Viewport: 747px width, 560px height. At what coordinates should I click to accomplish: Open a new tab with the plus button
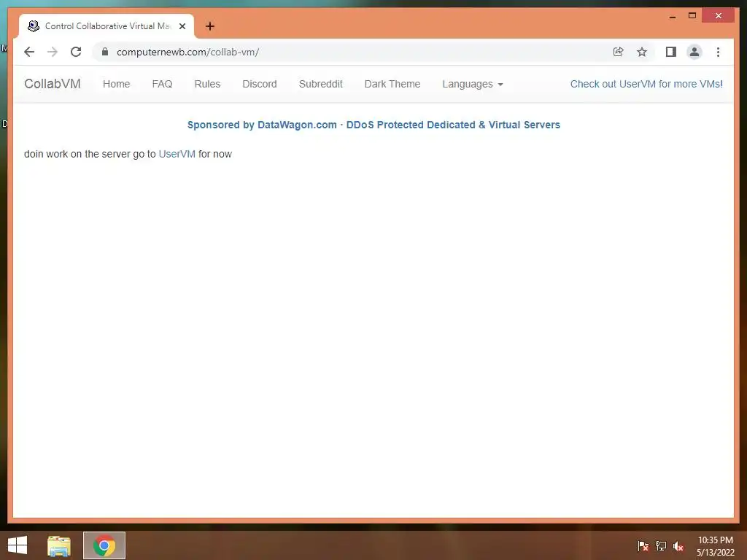[210, 26]
